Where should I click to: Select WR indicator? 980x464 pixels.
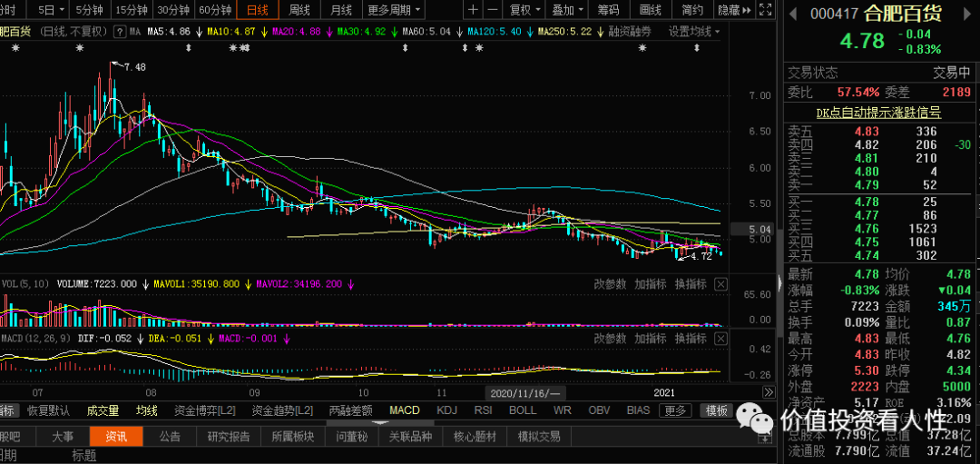pyautogui.click(x=562, y=410)
